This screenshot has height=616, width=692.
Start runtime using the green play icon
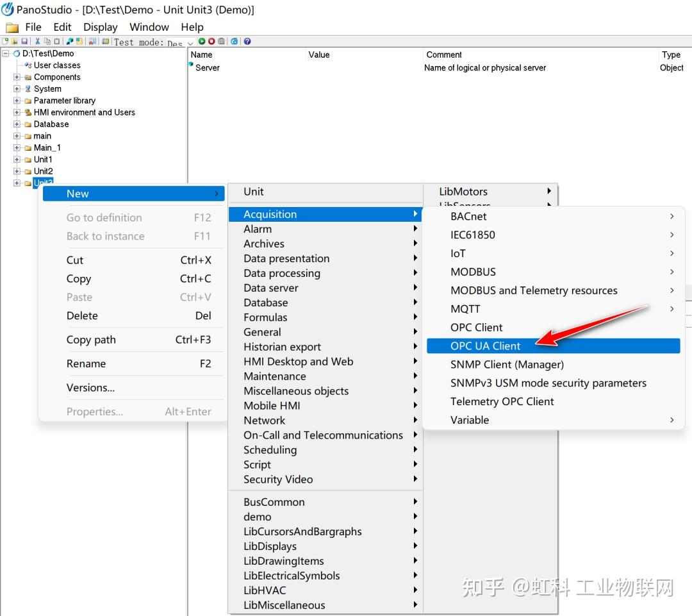(x=202, y=42)
